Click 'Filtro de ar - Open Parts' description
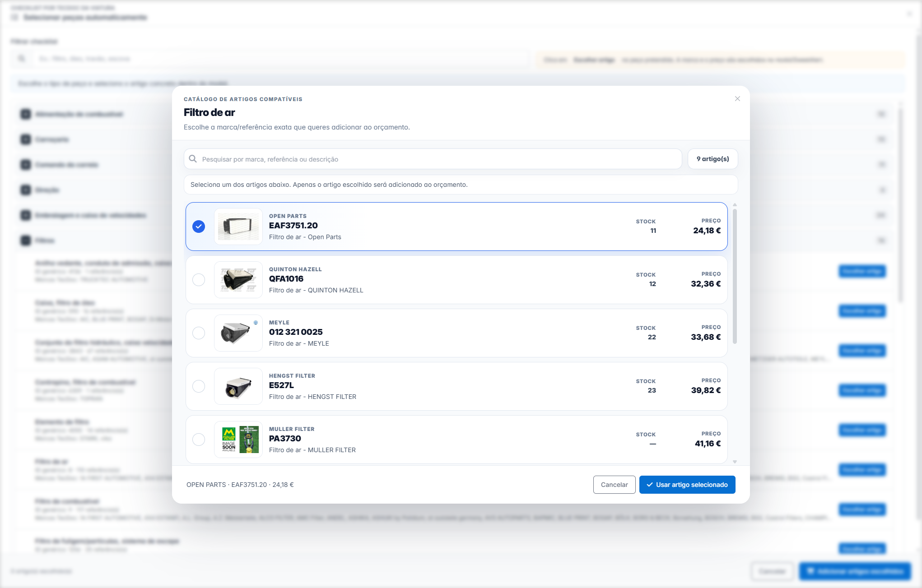Screen dimensions: 922x588 point(305,237)
